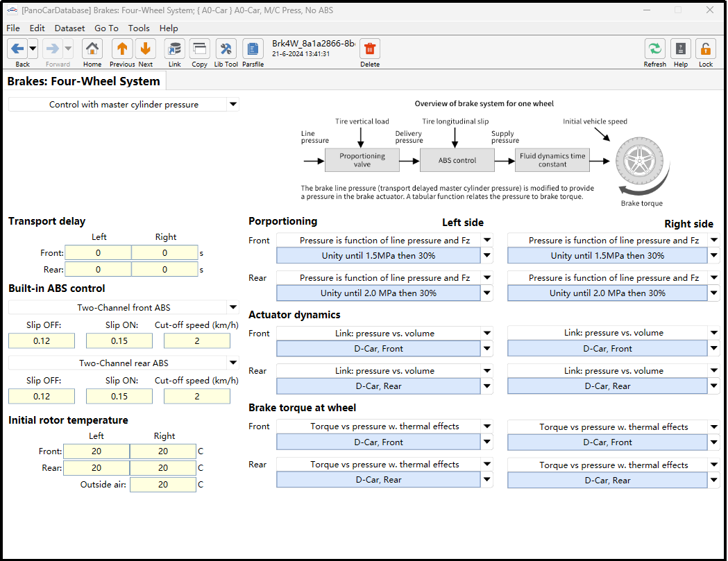Image resolution: width=728 pixels, height=561 pixels.
Task: Expand front right Unity until 1.5MPa dropdown arrow
Action: 714,255
